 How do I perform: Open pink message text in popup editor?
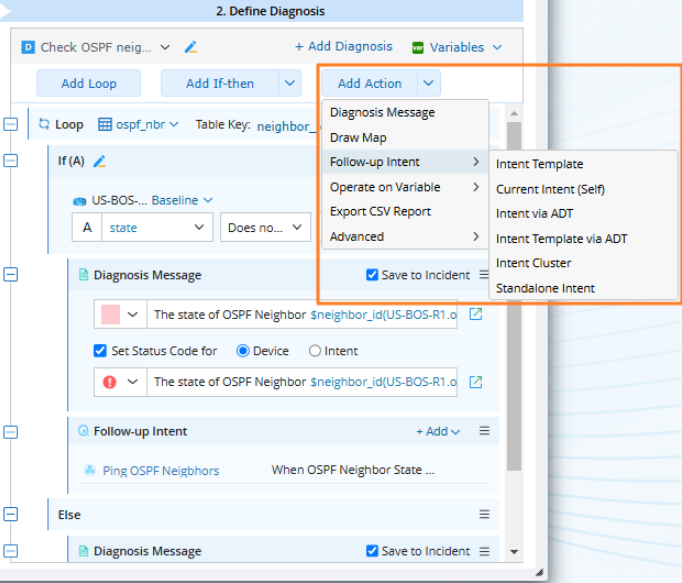476,314
